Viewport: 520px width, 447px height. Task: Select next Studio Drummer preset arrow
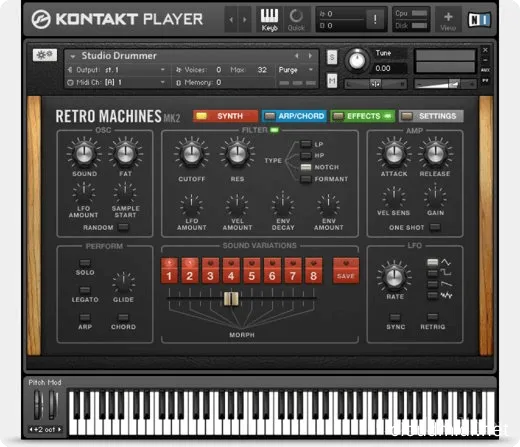pos(310,56)
